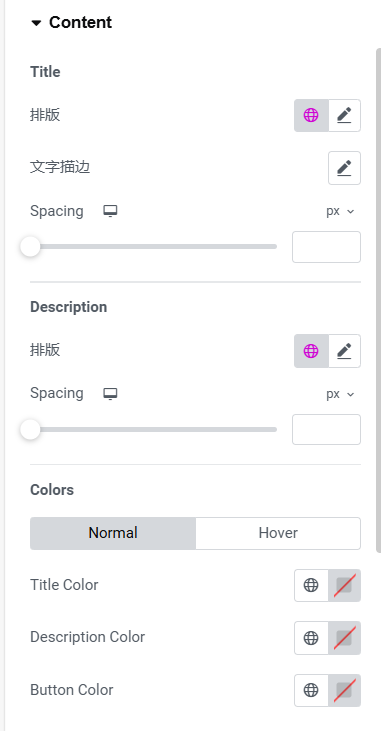Viewport: 381px width, 731px height.
Task: Open px unit dropdown for Title Spacing
Action: [x=340, y=211]
